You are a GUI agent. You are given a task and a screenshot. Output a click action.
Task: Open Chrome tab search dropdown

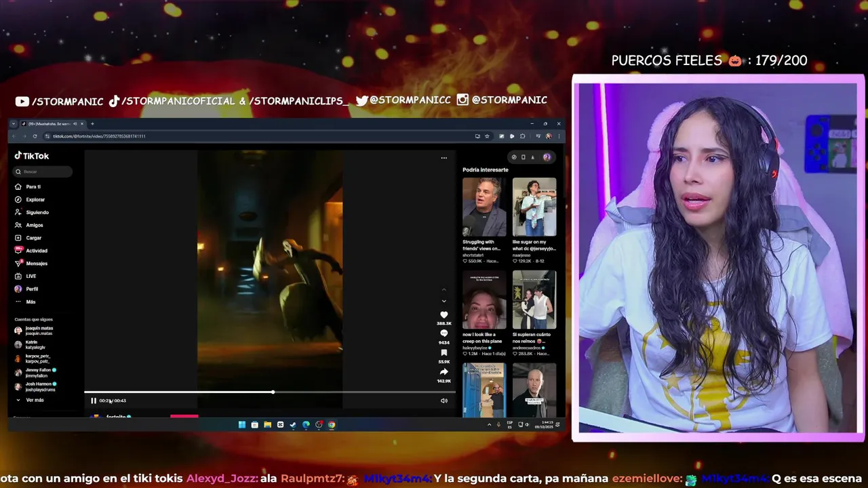pos(14,123)
